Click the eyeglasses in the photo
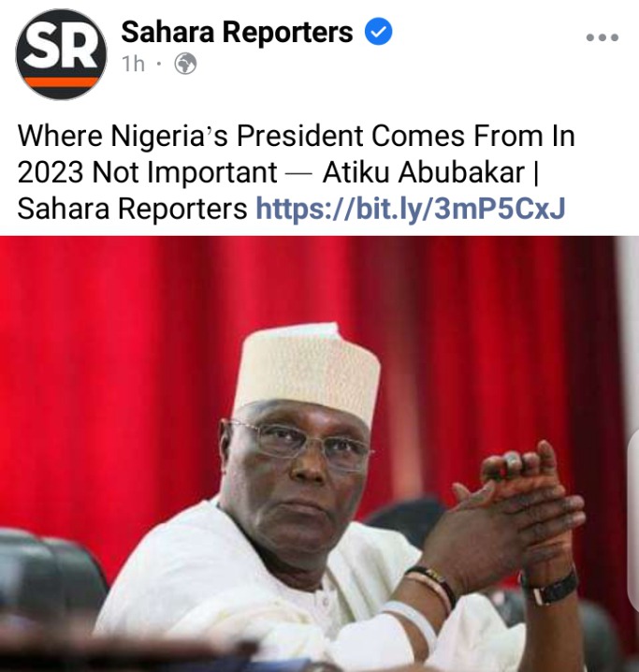The height and width of the screenshot is (672, 639). click(299, 444)
